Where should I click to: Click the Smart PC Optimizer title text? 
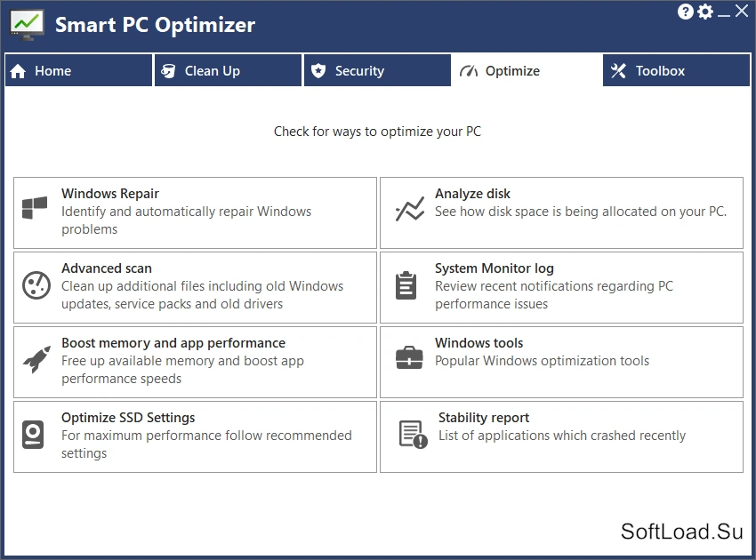(x=155, y=25)
